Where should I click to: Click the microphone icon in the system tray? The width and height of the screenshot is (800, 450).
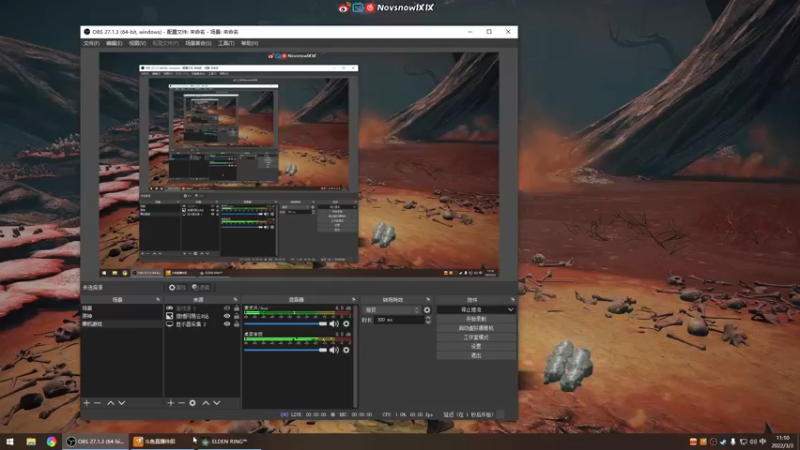click(x=733, y=442)
